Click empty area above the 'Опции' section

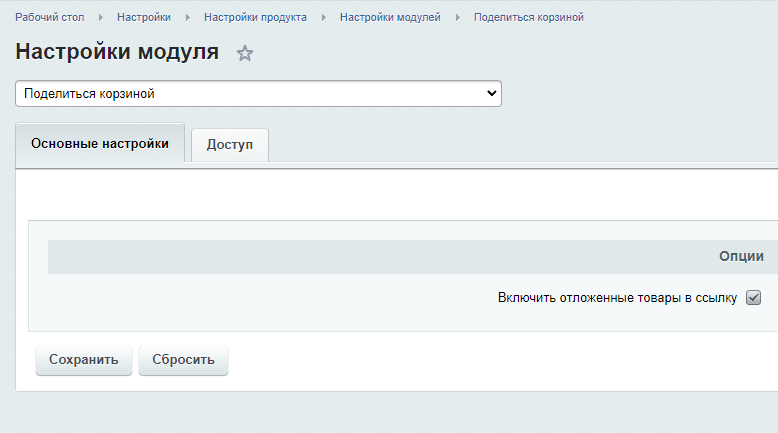(400, 195)
